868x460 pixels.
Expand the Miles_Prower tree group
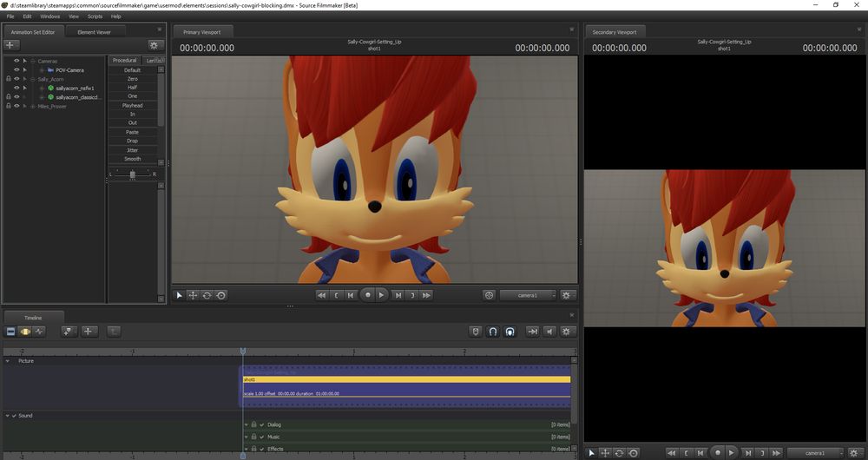33,106
